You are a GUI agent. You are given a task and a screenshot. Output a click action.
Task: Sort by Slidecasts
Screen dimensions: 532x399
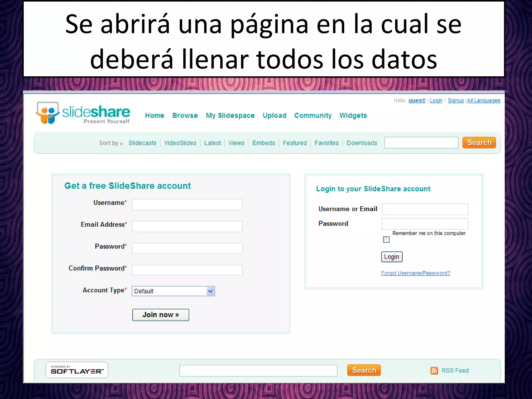pyautogui.click(x=142, y=143)
